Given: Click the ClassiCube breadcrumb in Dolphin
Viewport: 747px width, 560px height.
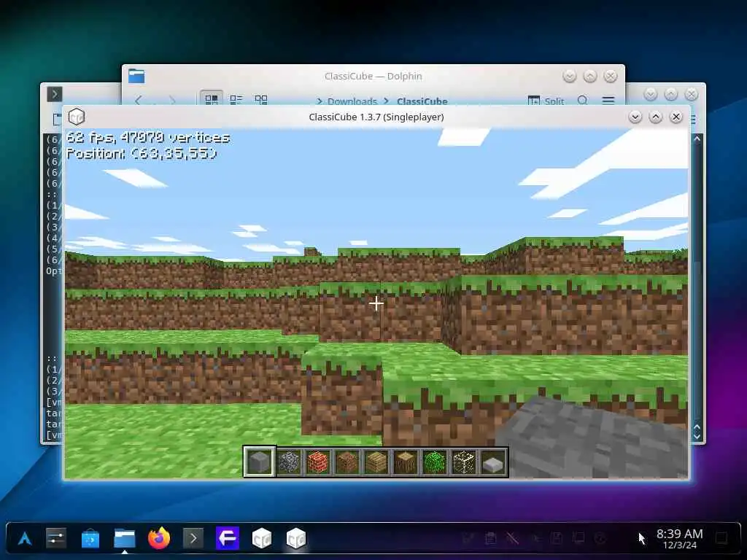Looking at the screenshot, I should point(422,101).
